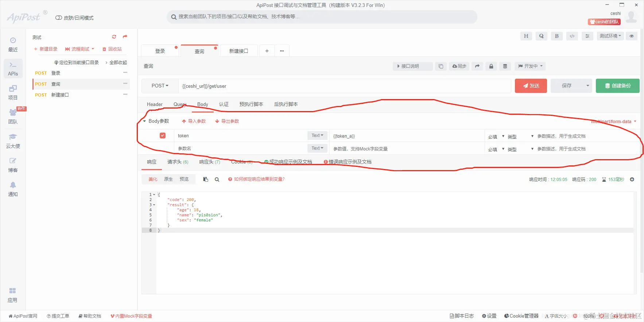Switch to the 登录 request tab
The width and height of the screenshot is (644, 322).
(160, 51)
